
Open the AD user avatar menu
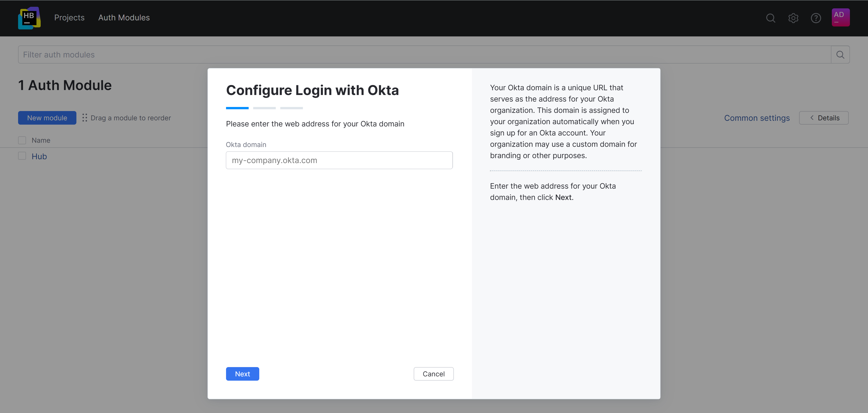[840, 17]
